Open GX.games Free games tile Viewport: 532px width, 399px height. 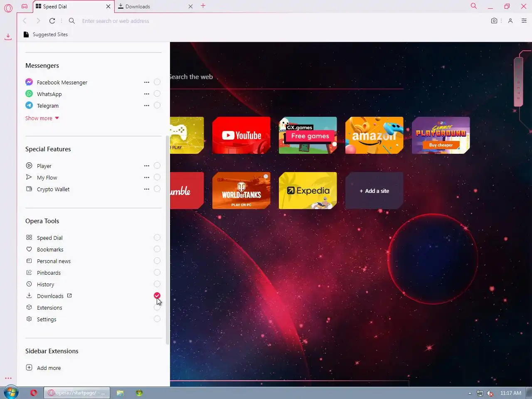click(308, 135)
